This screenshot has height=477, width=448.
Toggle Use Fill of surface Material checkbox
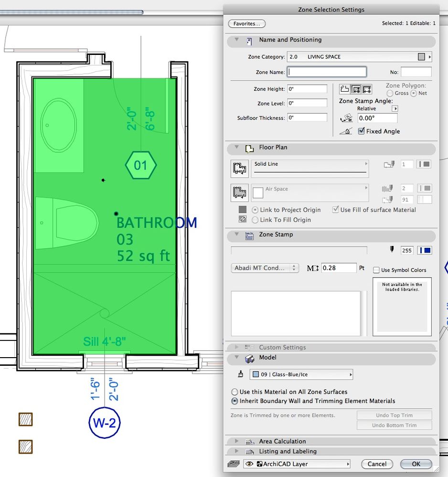335,210
